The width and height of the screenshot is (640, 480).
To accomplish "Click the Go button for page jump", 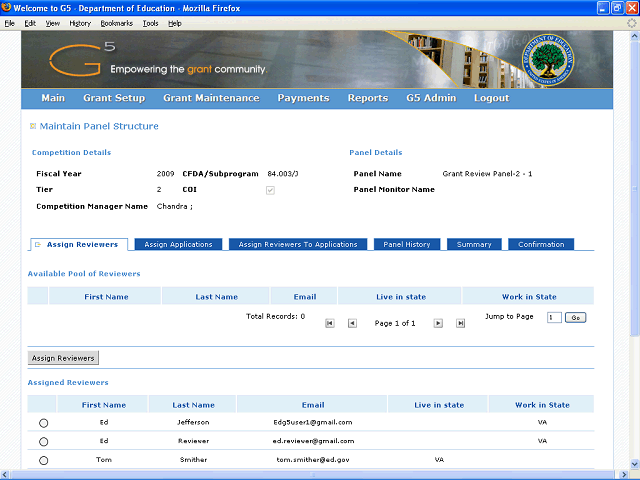I will point(575,317).
